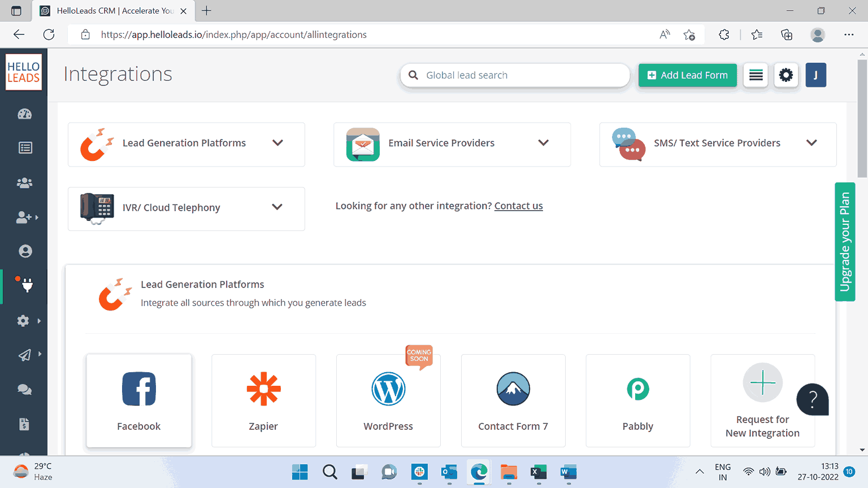Image resolution: width=868 pixels, height=488 pixels.
Task: Click the lead list icon in sidebar
Action: 25,148
